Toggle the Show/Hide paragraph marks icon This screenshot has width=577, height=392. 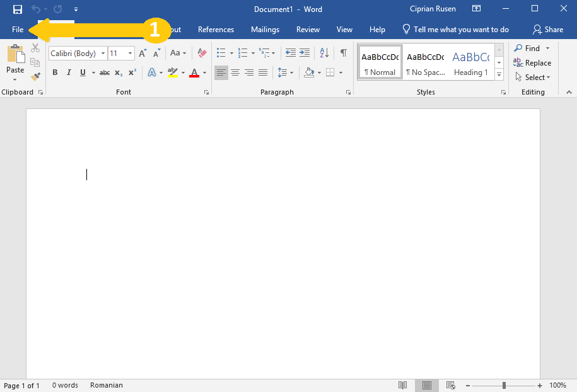(x=343, y=53)
